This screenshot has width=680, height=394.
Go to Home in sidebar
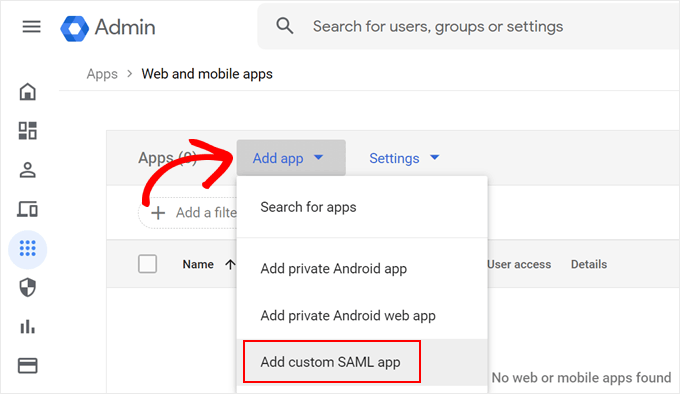(x=27, y=91)
